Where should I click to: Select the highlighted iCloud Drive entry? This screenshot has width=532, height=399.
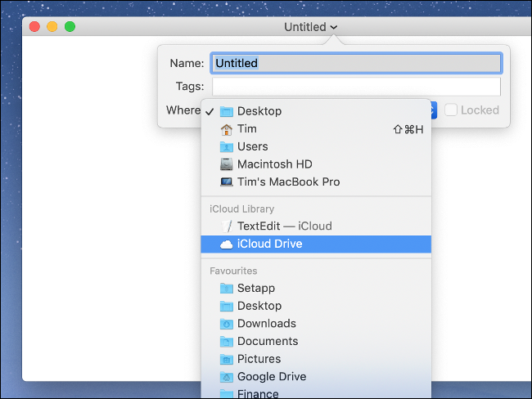tap(316, 244)
